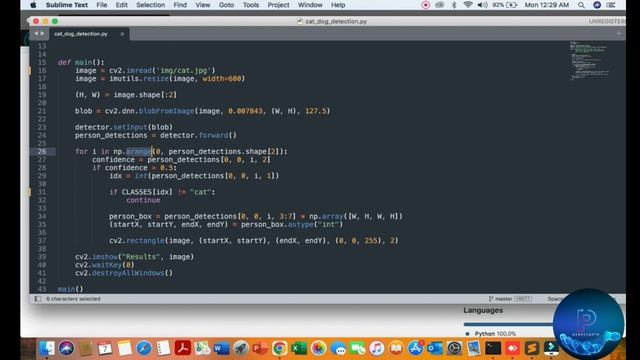Image resolution: width=640 pixels, height=360 pixels.
Task: Open Photos from the Dock
Action: (318, 348)
